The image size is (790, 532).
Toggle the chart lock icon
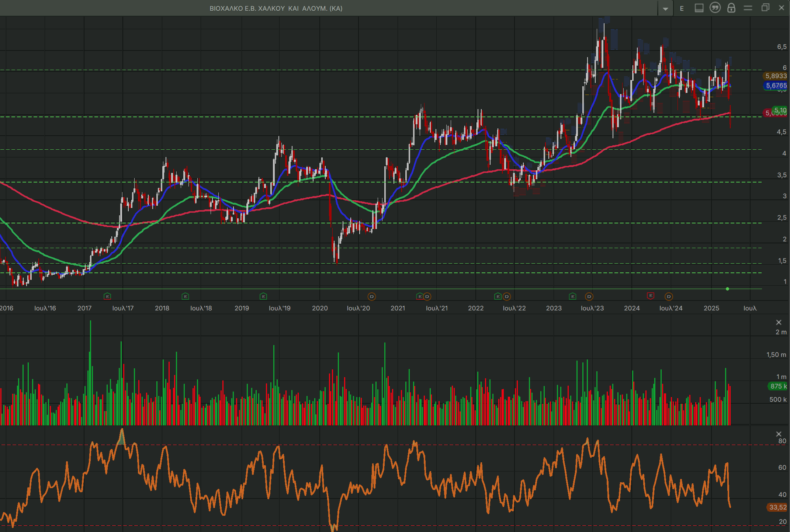coord(731,8)
